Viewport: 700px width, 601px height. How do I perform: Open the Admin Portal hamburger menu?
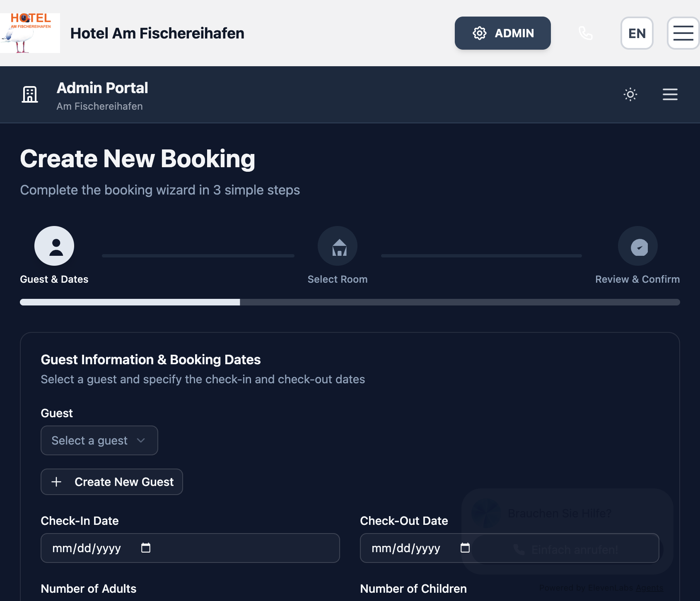tap(670, 94)
